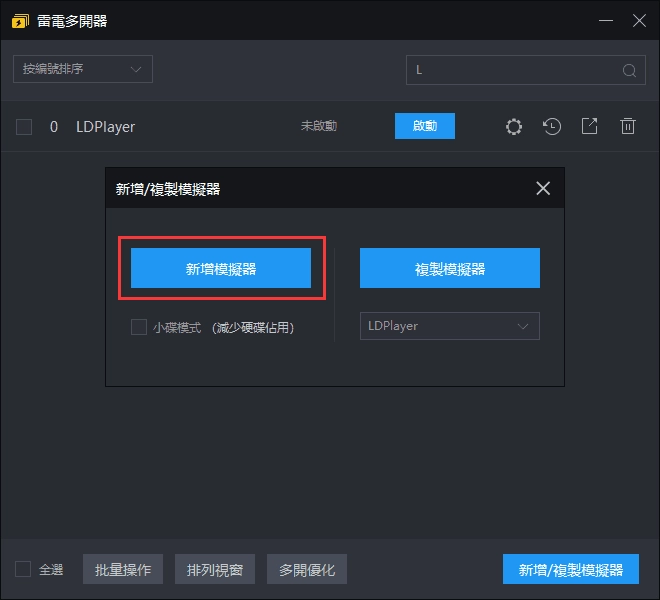Click the 新增模擬器 button

click(221, 268)
